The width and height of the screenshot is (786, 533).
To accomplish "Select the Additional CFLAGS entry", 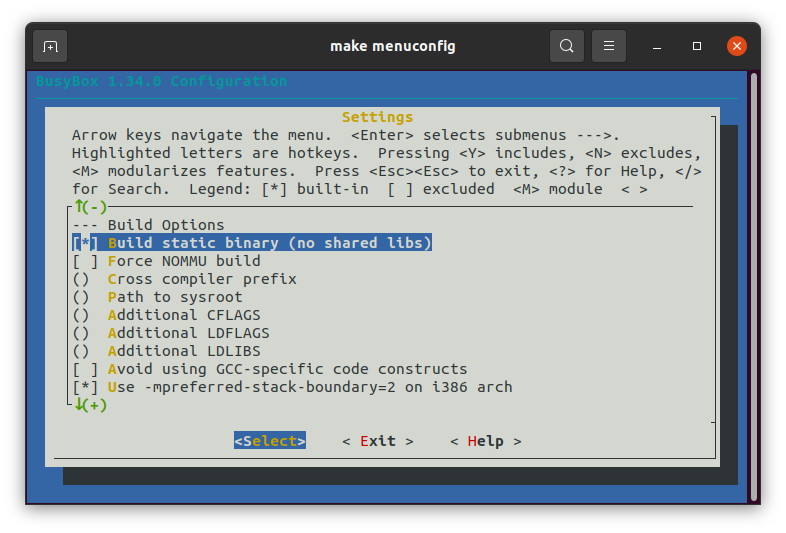I will [166, 315].
